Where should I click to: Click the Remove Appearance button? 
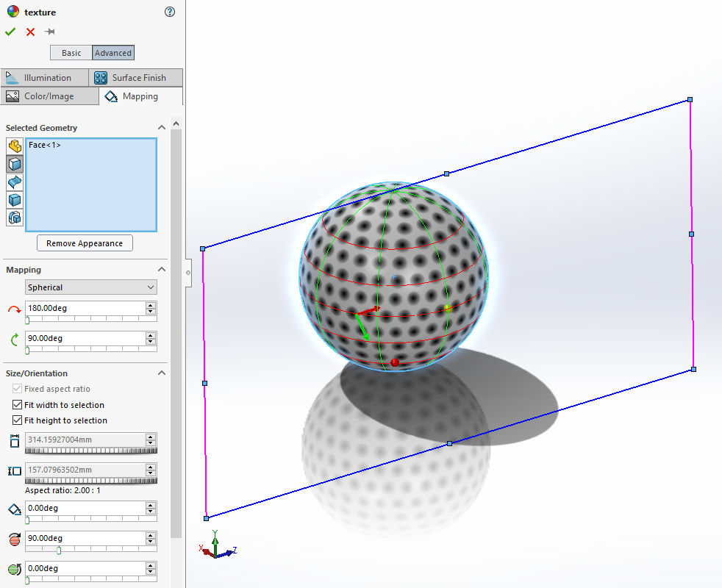84,243
